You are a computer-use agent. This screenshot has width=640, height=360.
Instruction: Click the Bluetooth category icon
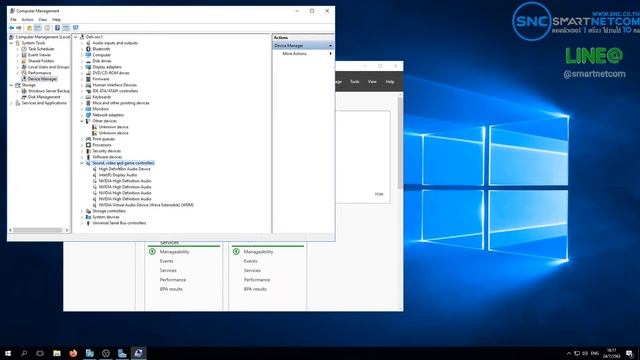pyautogui.click(x=88, y=49)
